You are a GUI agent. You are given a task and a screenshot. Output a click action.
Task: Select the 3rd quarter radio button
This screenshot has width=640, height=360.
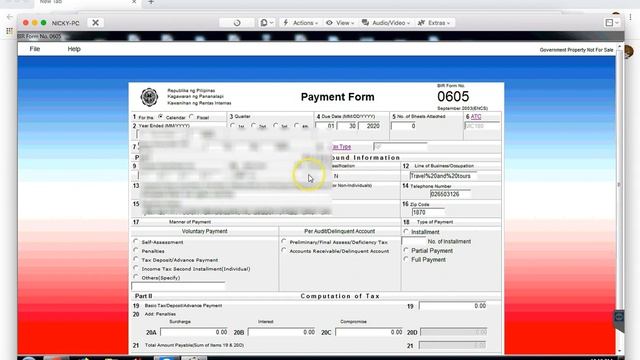[x=276, y=126]
